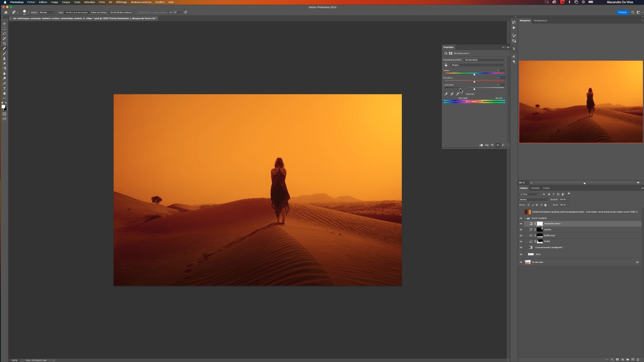Click the Créer une texture option button
Viewport: 644px width, 362px height.
[x=99, y=12]
